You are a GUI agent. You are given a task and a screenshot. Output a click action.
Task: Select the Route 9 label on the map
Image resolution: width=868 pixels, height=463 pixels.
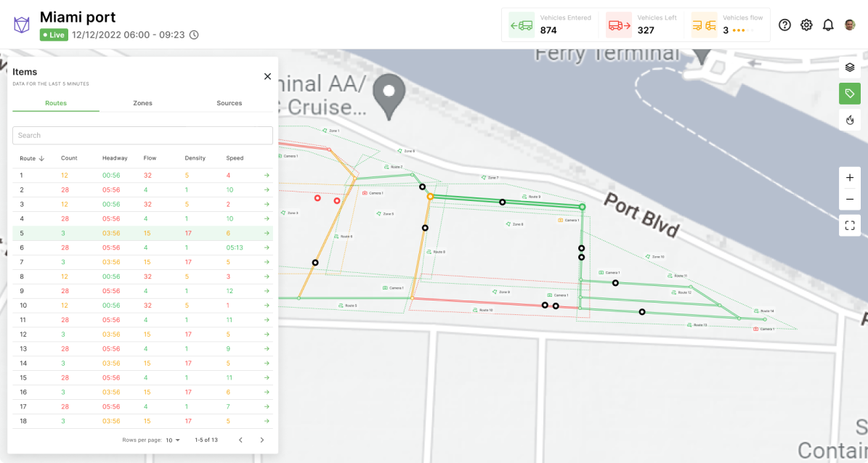click(532, 197)
